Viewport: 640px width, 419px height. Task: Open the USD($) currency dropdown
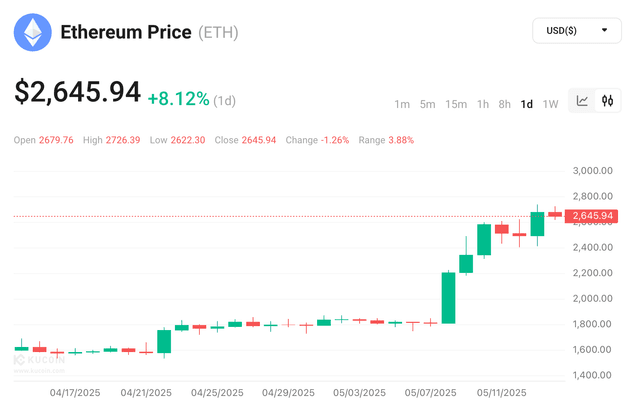[x=577, y=31]
